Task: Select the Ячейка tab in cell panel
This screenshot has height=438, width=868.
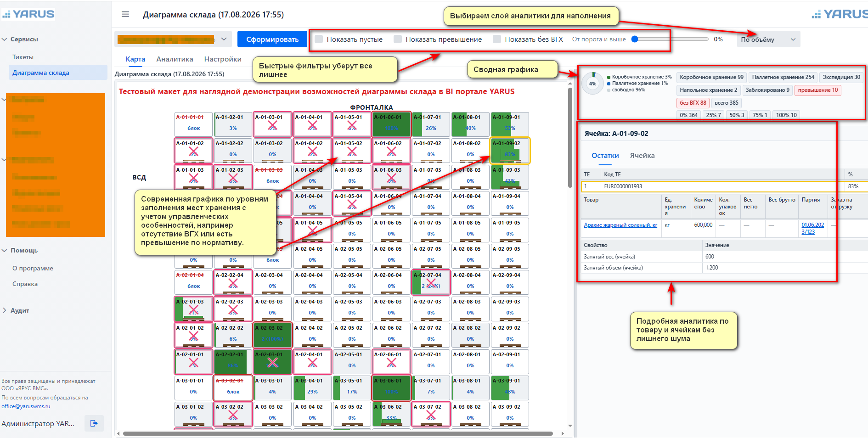Action: [x=643, y=156]
